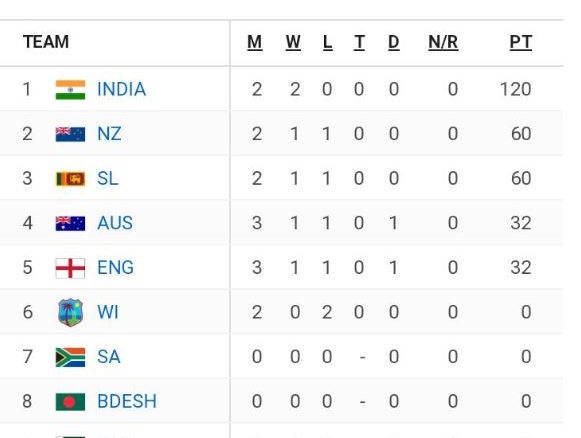Viewport: 581px width, 438px height.
Task: Open the AUS team link
Action: (x=115, y=223)
